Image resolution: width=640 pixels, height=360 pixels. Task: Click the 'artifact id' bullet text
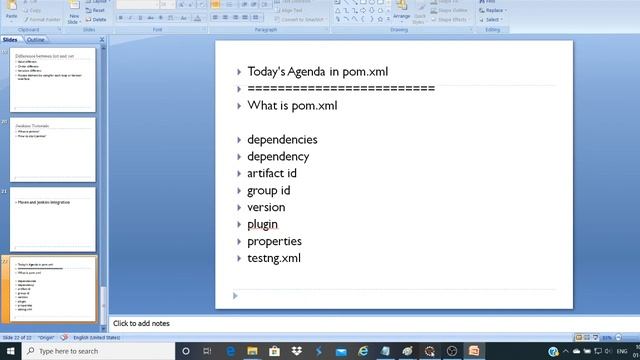click(272, 173)
